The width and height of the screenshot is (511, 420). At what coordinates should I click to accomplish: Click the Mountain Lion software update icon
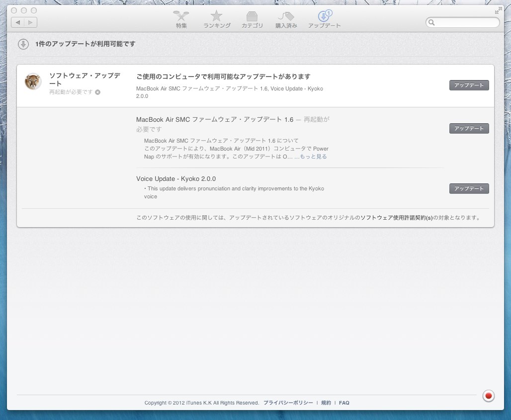(x=33, y=81)
